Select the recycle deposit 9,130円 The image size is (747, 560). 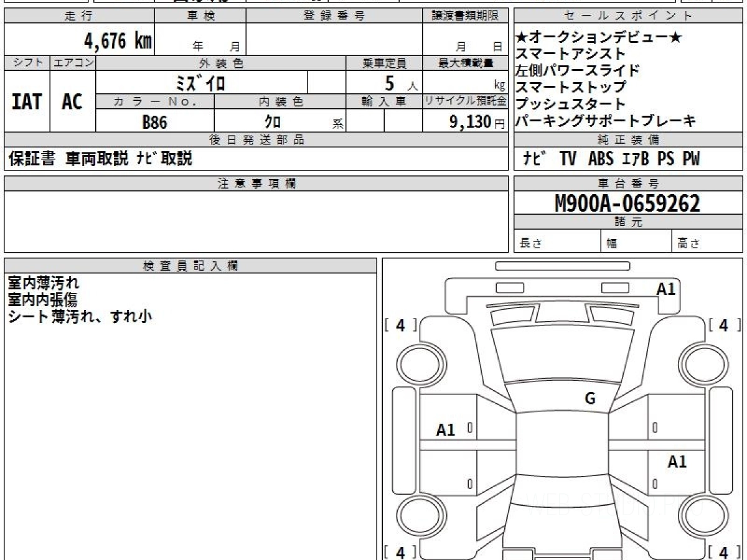[477, 122]
